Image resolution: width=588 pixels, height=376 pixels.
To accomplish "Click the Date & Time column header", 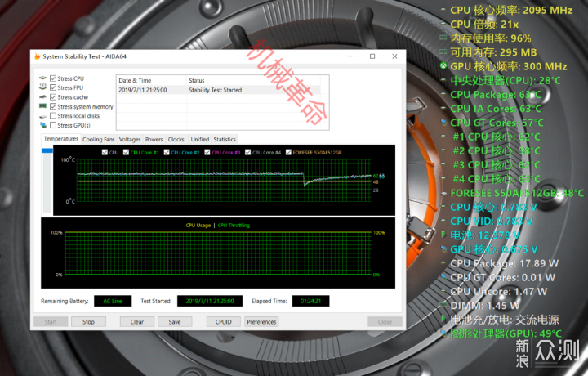I will point(152,80).
